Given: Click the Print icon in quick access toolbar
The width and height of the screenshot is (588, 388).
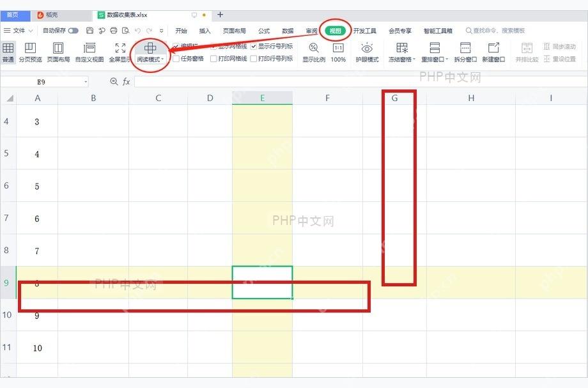Looking at the screenshot, I should 114,31.
